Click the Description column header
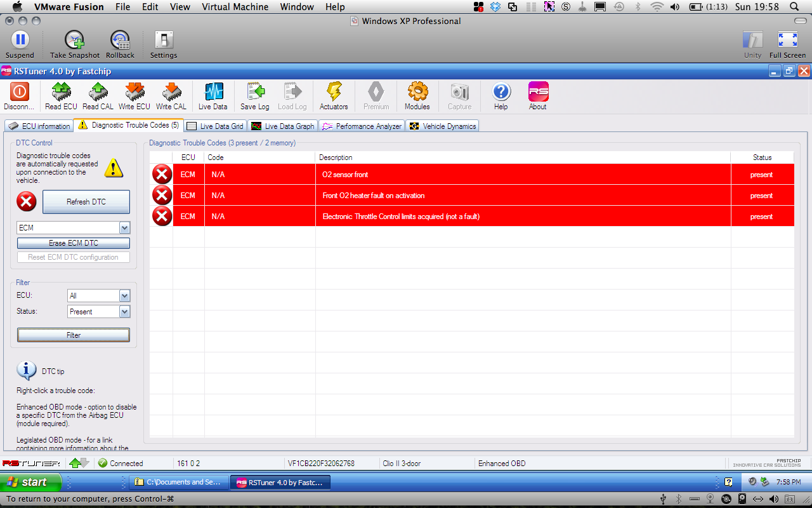Image resolution: width=812 pixels, height=508 pixels. [523, 157]
